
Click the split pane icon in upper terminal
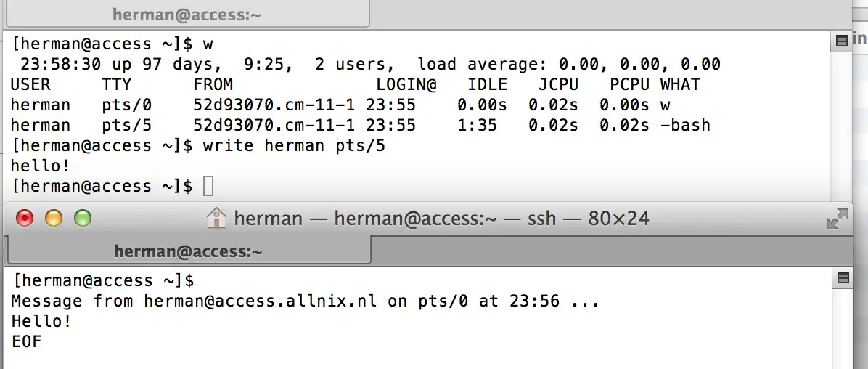(x=842, y=41)
